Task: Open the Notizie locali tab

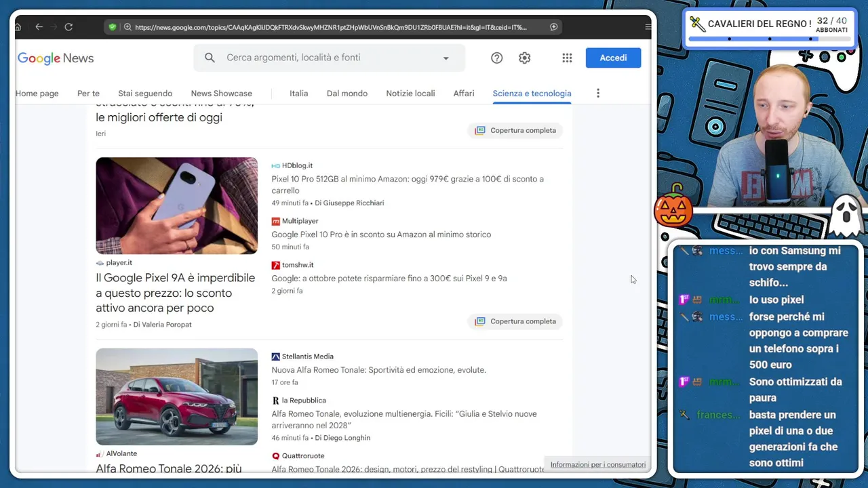Action: pyautogui.click(x=410, y=94)
